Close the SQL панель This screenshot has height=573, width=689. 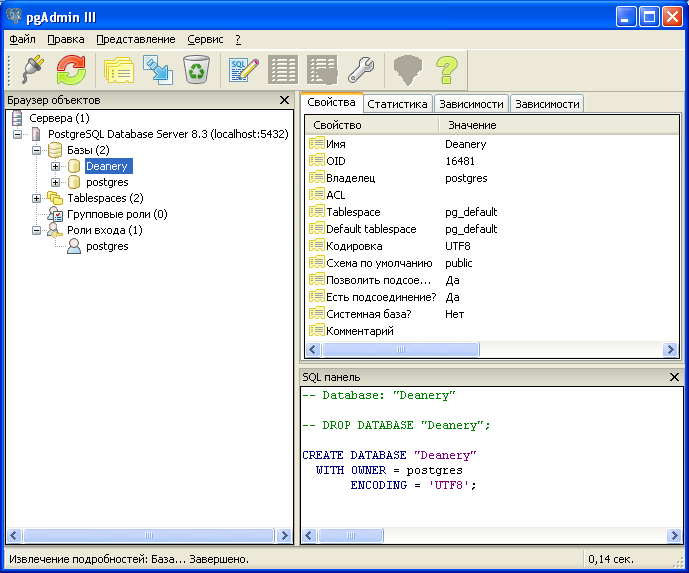(x=674, y=377)
